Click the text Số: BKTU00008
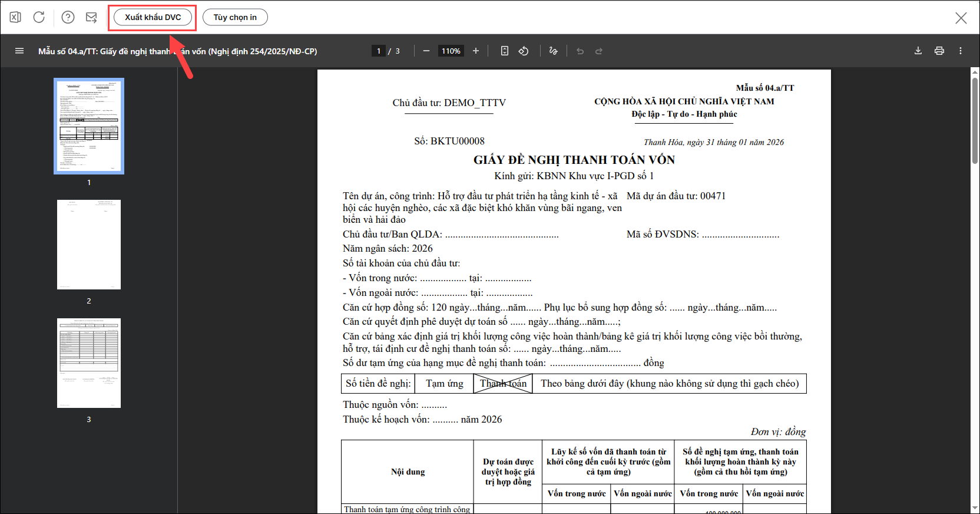The width and height of the screenshot is (980, 514). point(449,141)
